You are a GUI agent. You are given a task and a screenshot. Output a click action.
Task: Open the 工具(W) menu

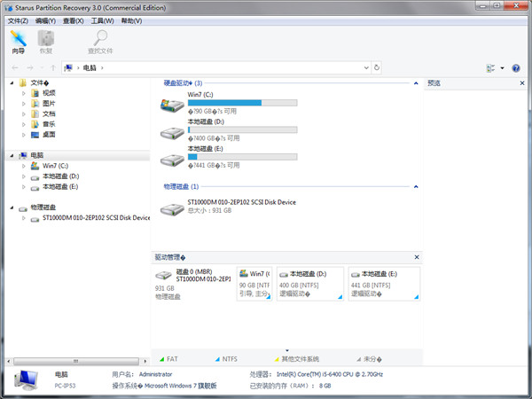coord(103,21)
